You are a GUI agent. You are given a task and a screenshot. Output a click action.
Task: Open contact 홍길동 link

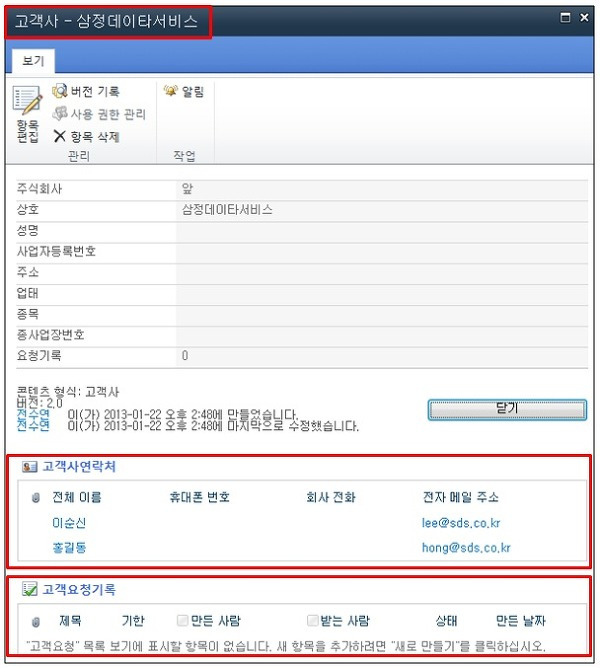pyautogui.click(x=69, y=547)
